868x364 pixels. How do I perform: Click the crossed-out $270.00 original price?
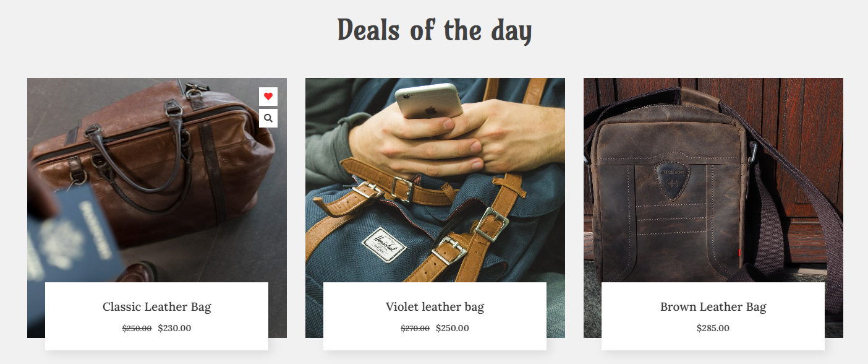(x=415, y=329)
